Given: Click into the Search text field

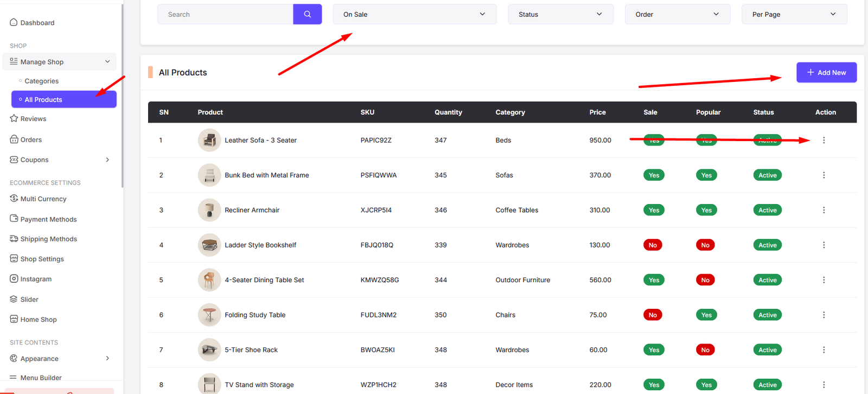Looking at the screenshot, I should pos(225,14).
